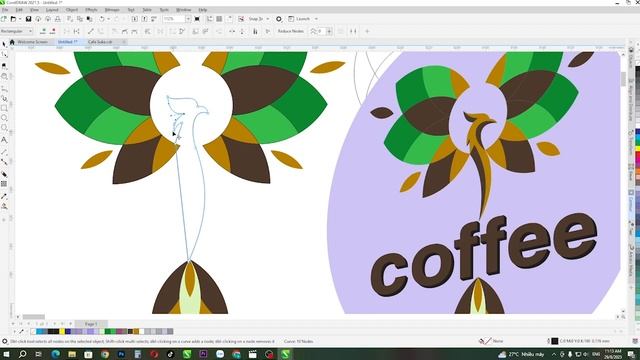The height and width of the screenshot is (360, 640).
Task: Select the Text tool in toolbox
Action: click(4, 140)
